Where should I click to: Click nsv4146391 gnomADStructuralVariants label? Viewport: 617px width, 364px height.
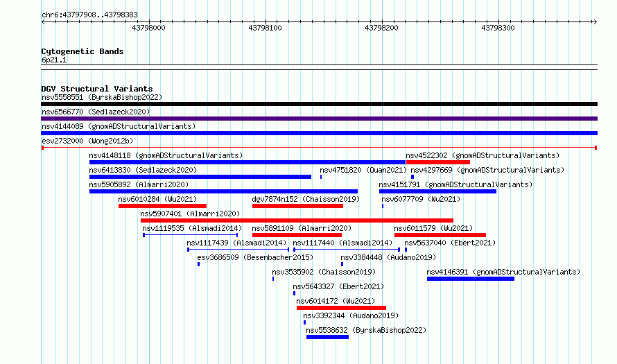click(503, 272)
